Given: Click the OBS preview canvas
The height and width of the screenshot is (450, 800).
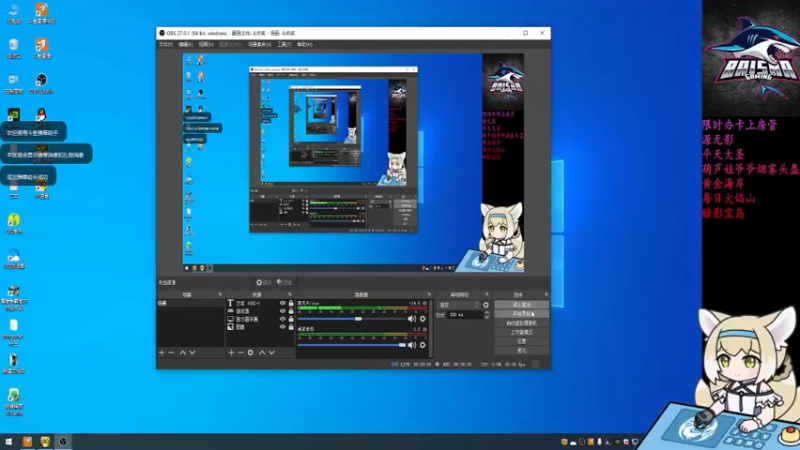Looking at the screenshot, I should coord(353,163).
